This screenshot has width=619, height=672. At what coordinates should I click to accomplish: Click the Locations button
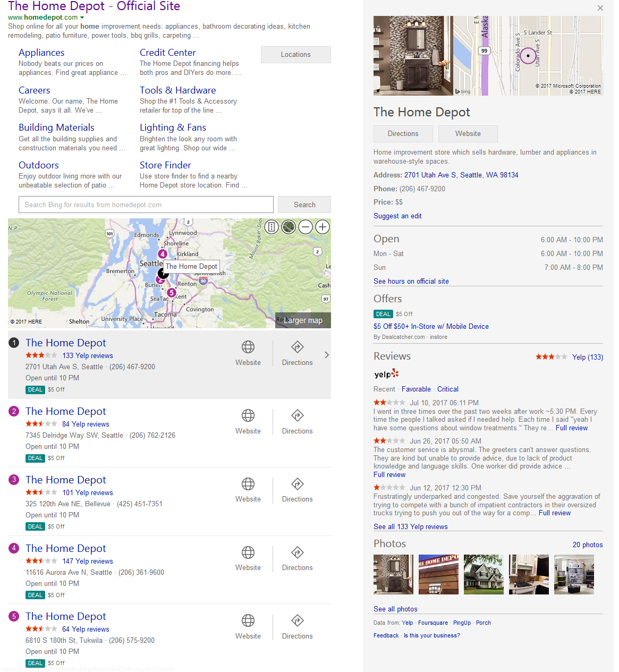[295, 55]
